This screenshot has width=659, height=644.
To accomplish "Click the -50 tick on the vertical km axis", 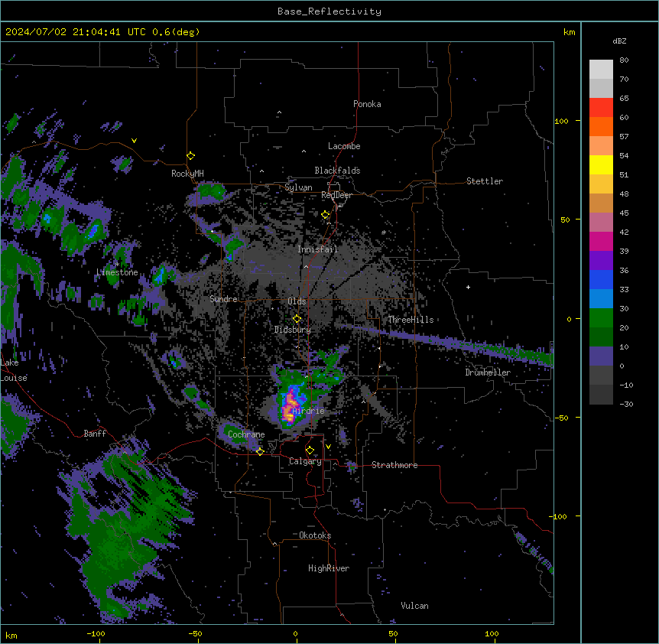I will 561,418.
